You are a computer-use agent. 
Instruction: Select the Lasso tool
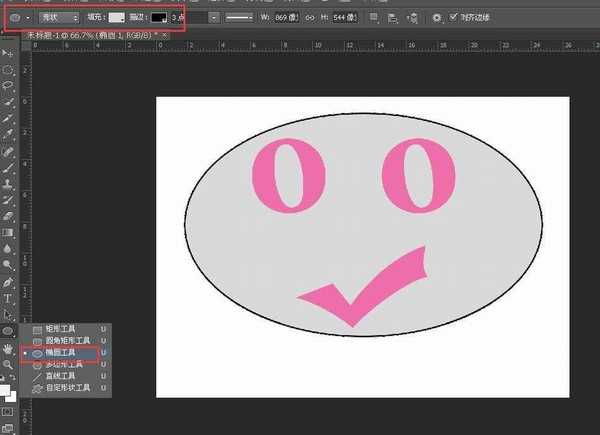[8, 86]
